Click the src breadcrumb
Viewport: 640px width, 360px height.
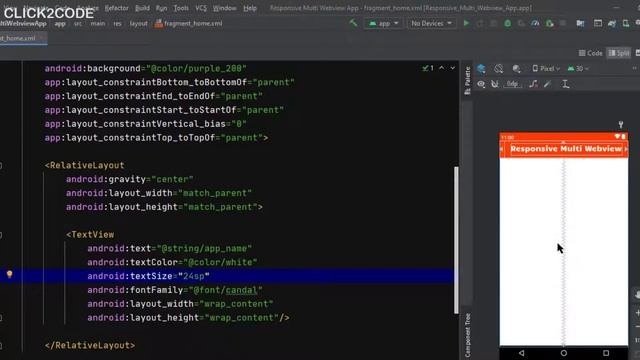78,24
